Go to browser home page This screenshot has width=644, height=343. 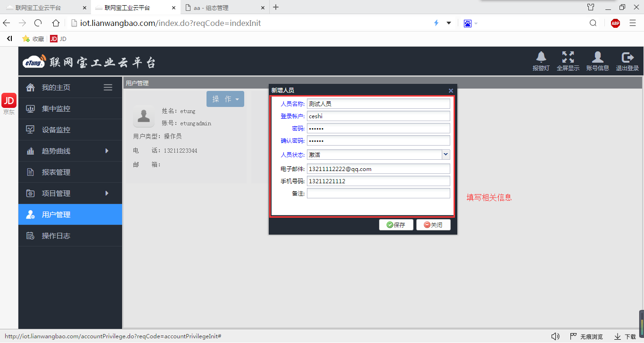pos(56,23)
